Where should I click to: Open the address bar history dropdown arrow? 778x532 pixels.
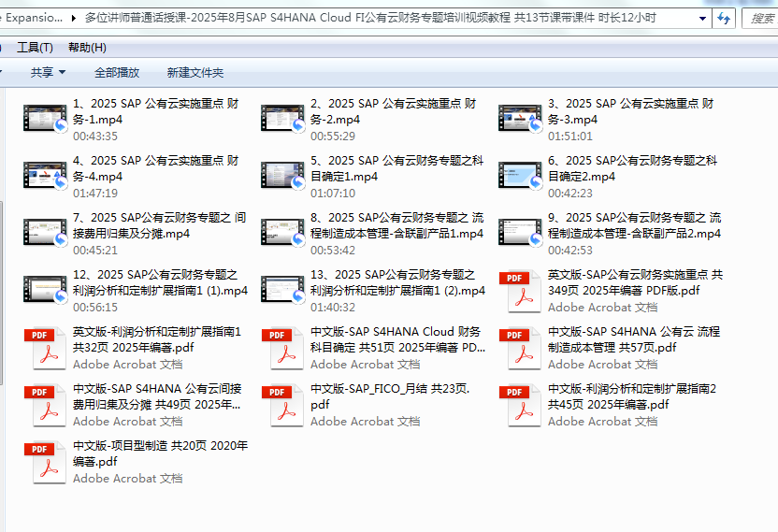tap(702, 18)
